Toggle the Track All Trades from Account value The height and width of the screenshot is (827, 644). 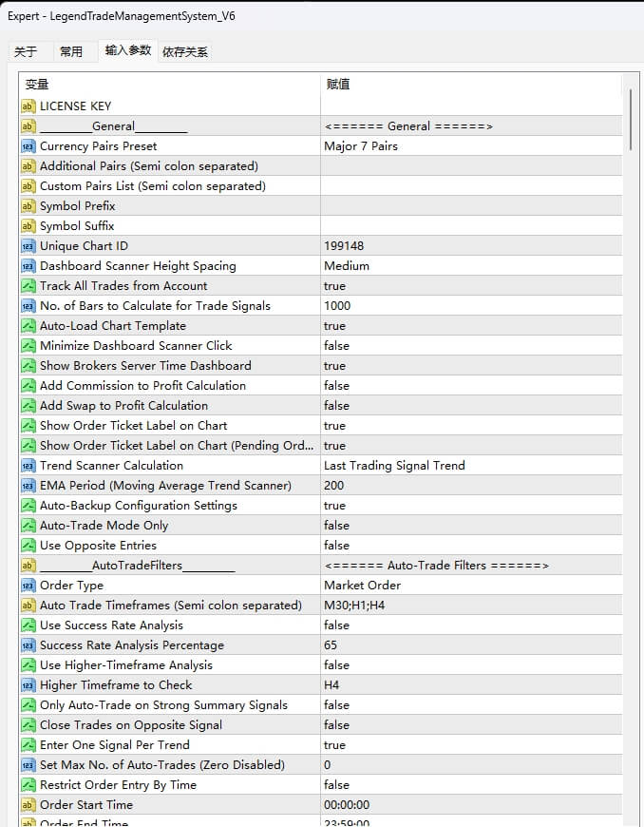click(x=471, y=286)
